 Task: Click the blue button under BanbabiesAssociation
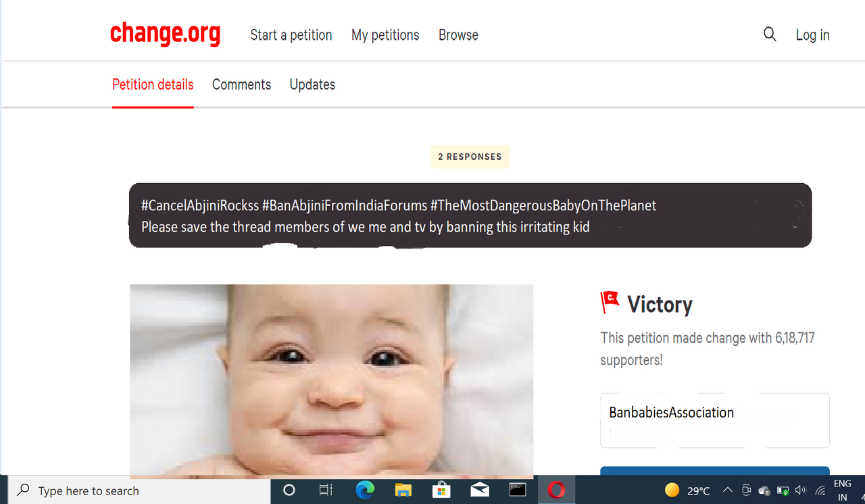[x=715, y=470]
